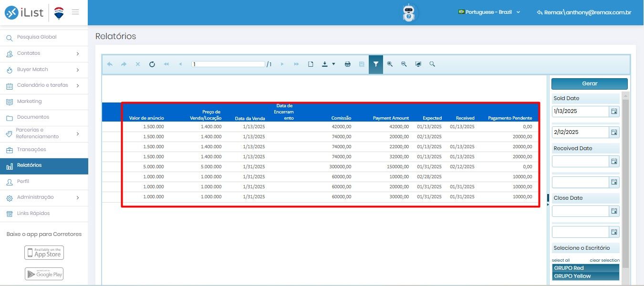644x286 pixels.
Task: Click the Expected date 02/13/2025
Action: coord(429,137)
